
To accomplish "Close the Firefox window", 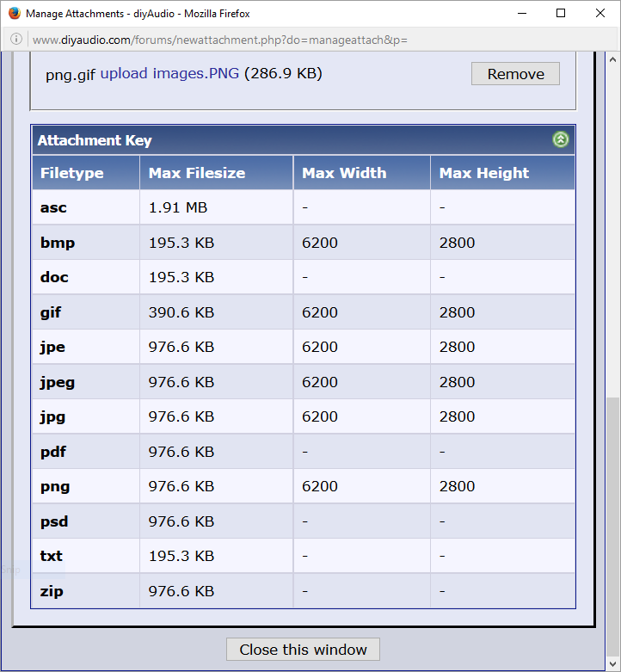I will [600, 13].
